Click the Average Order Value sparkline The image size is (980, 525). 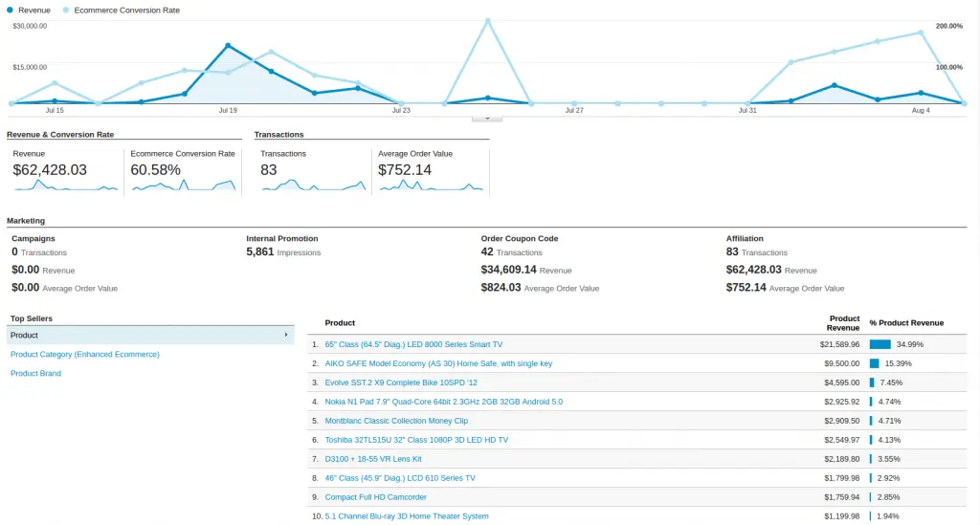(432, 186)
